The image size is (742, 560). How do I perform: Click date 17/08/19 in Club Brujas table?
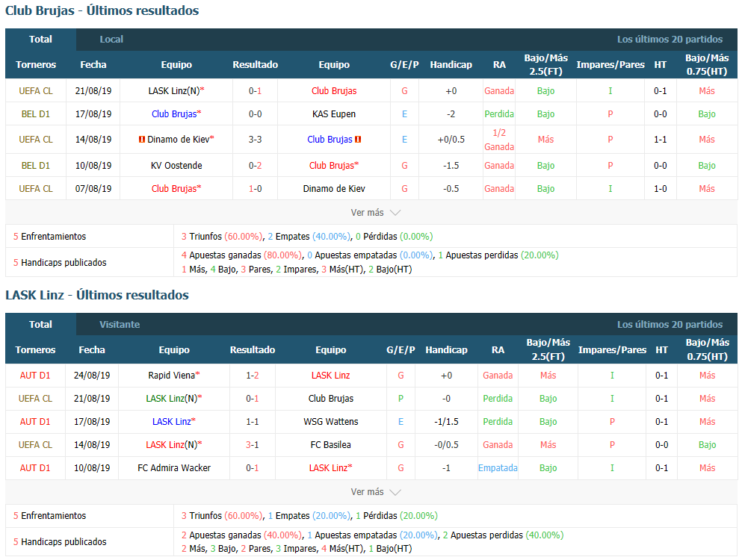93,114
